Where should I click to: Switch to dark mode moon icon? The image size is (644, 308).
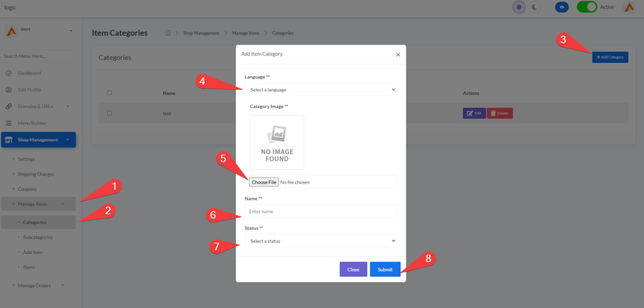click(535, 7)
